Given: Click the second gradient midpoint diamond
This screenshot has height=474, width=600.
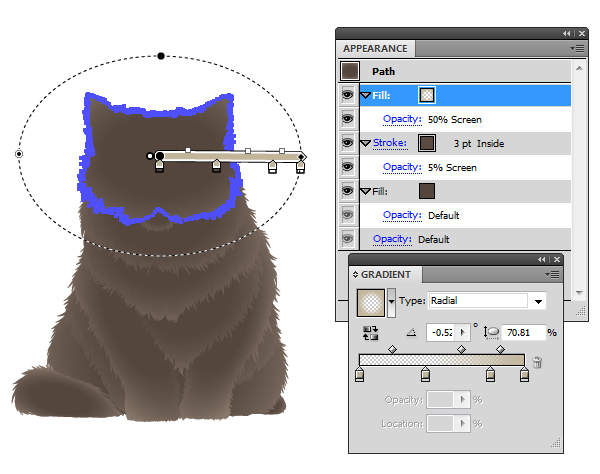Looking at the screenshot, I should (x=461, y=349).
